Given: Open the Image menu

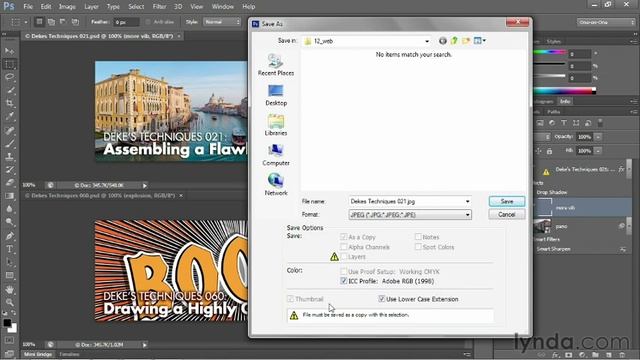Looking at the screenshot, I should click(67, 7).
